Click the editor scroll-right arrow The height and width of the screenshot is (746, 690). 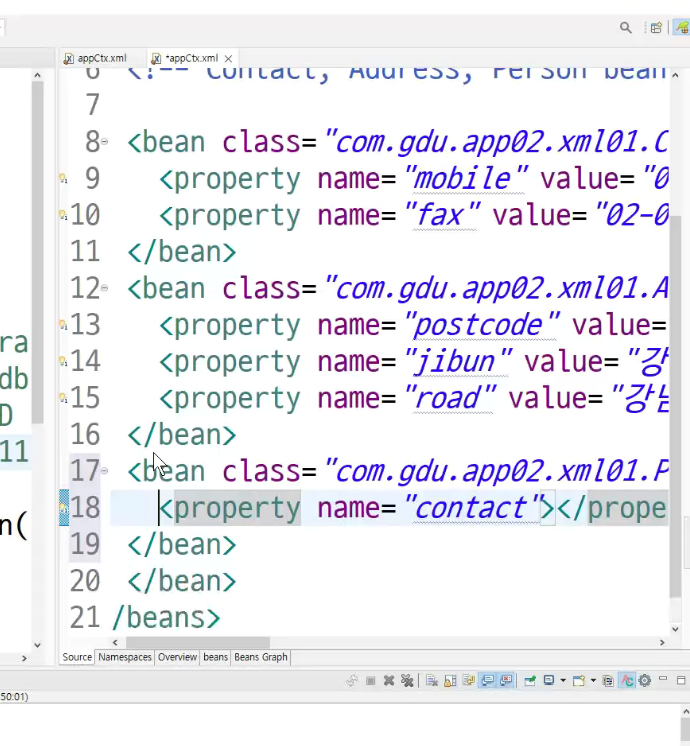(662, 642)
